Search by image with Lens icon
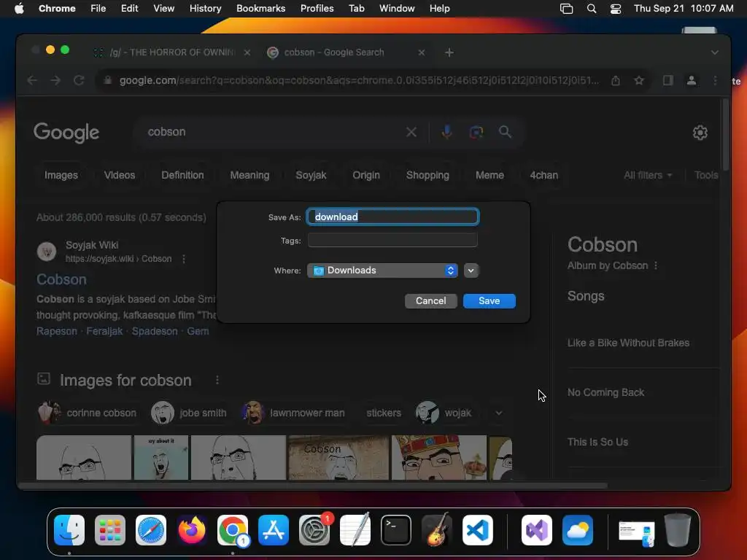This screenshot has height=560, width=747. pos(476,132)
